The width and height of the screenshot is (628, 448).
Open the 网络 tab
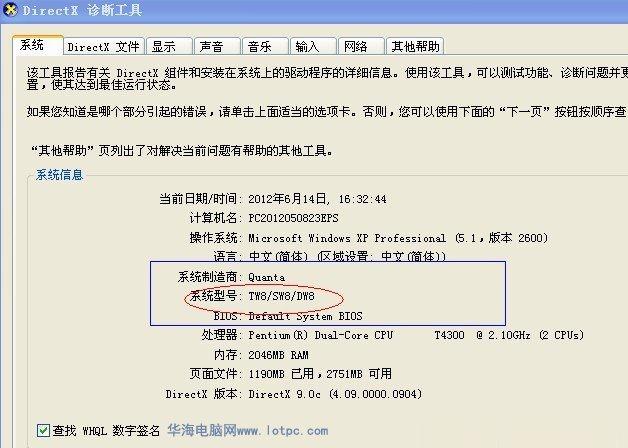coord(361,46)
